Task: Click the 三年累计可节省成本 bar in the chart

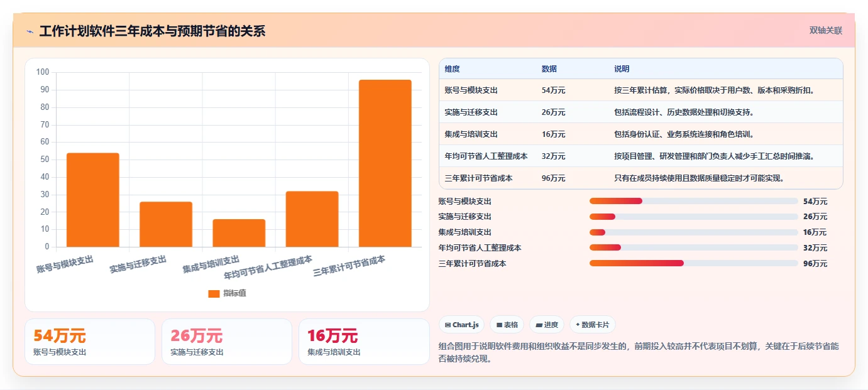Action: (385, 163)
